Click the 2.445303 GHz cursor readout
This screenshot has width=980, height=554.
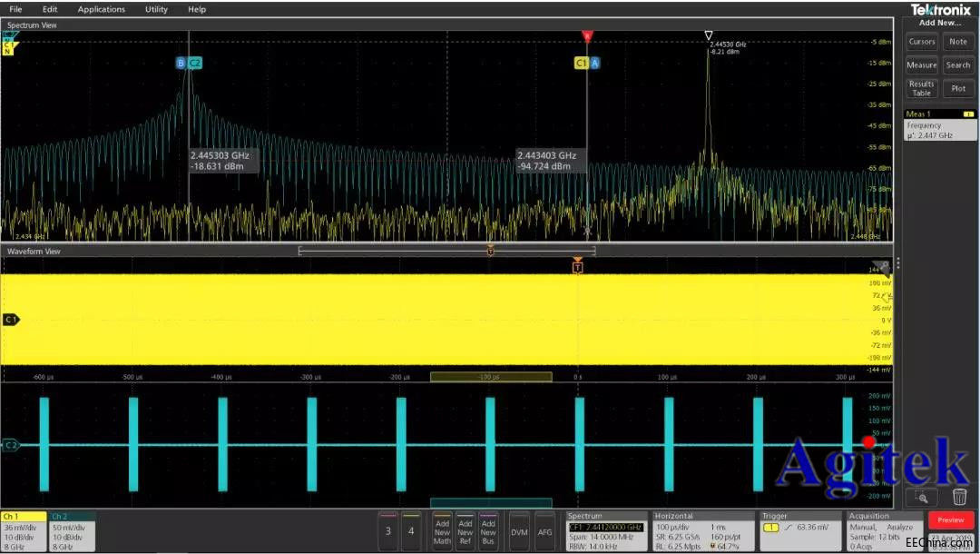(x=224, y=161)
